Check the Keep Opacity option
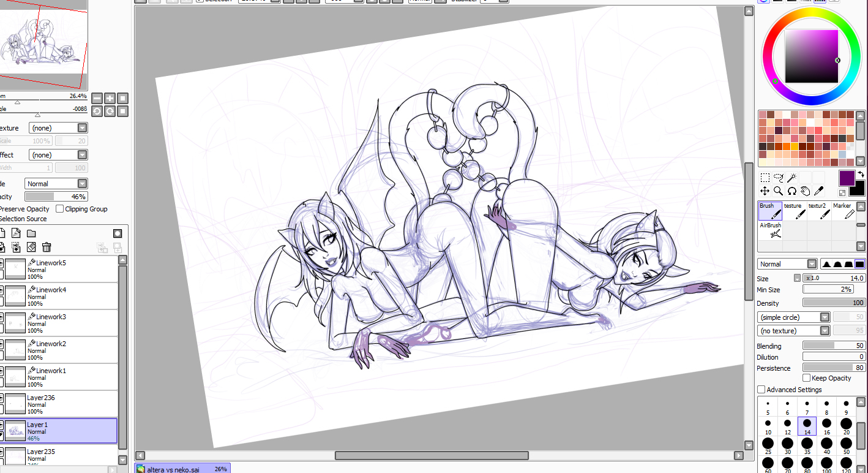Image resolution: width=868 pixels, height=473 pixels. (807, 378)
